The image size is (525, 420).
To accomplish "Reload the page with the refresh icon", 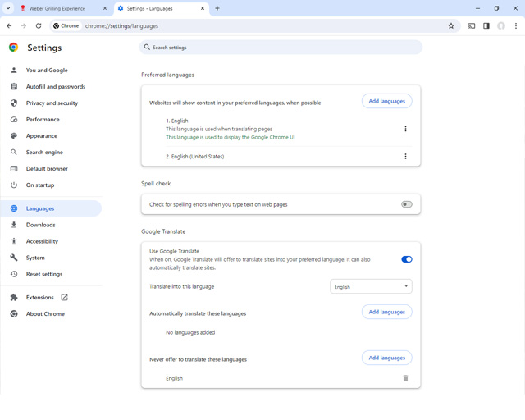I will (x=39, y=25).
